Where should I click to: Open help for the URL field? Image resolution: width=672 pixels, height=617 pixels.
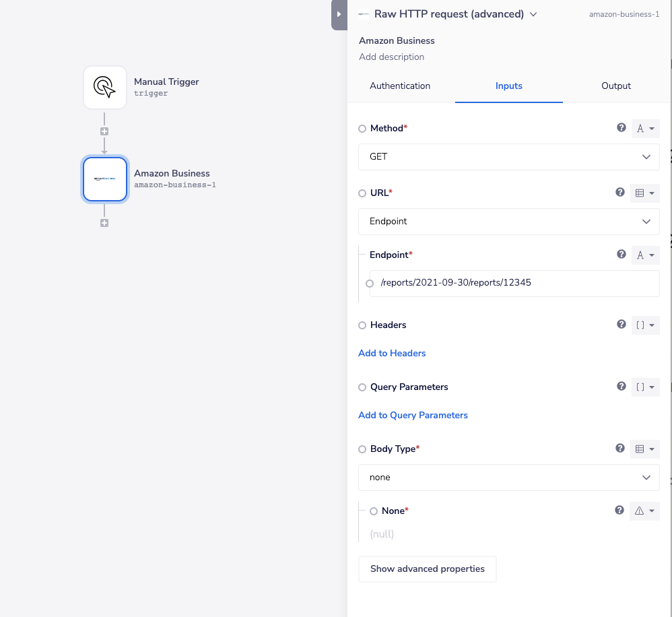620,193
